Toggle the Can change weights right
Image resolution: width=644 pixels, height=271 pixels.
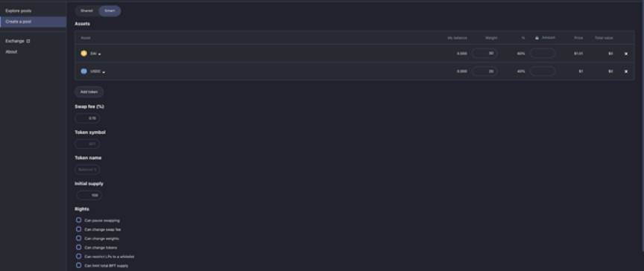pyautogui.click(x=78, y=238)
